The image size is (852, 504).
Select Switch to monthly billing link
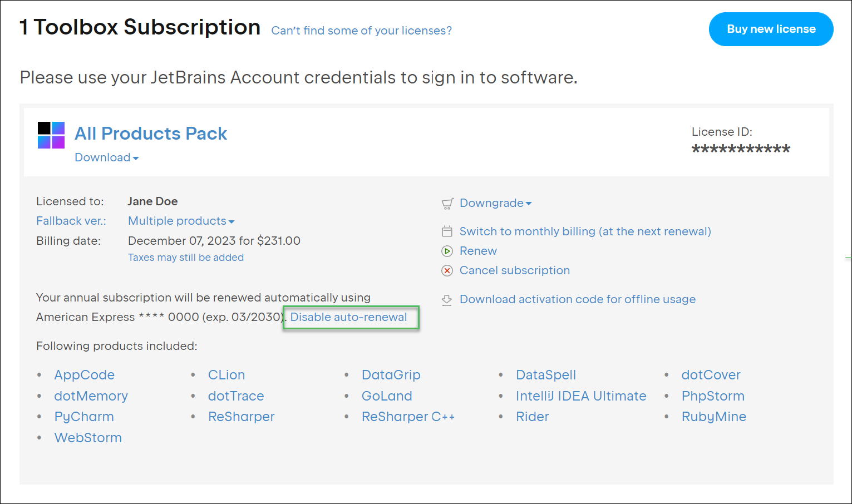(585, 231)
